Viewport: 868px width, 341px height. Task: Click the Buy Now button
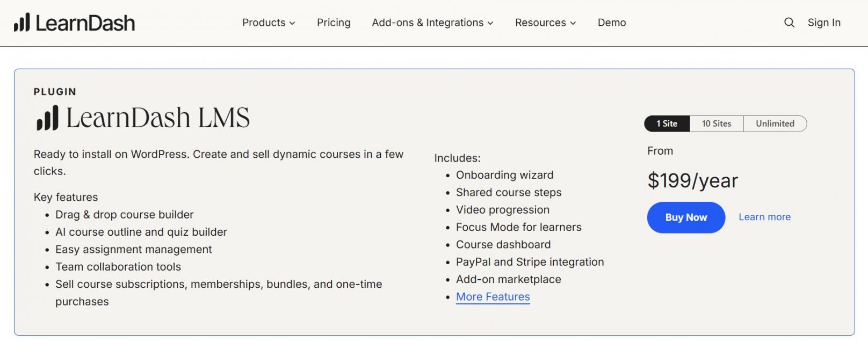coord(686,217)
